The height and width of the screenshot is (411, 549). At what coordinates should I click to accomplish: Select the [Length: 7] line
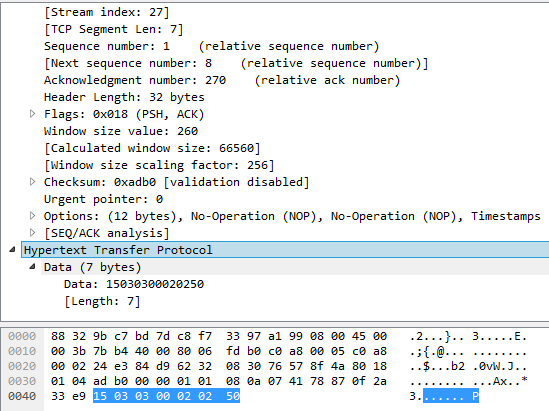(x=102, y=301)
